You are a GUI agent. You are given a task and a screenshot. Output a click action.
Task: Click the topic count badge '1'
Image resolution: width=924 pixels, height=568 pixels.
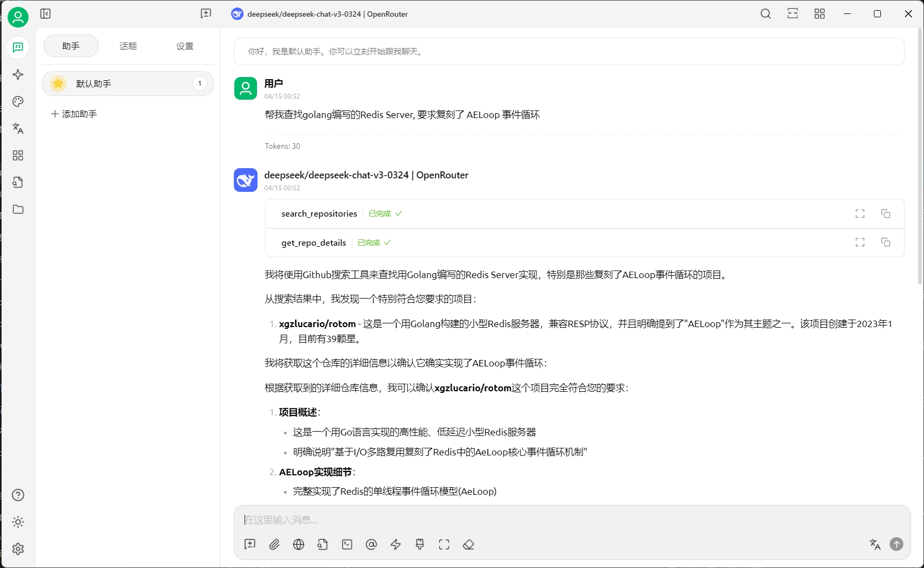click(200, 84)
